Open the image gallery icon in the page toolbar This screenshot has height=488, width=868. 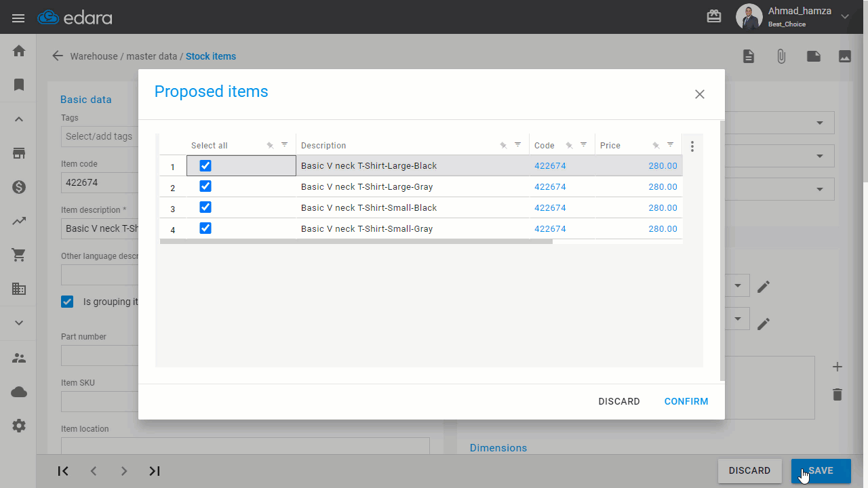[x=845, y=56]
